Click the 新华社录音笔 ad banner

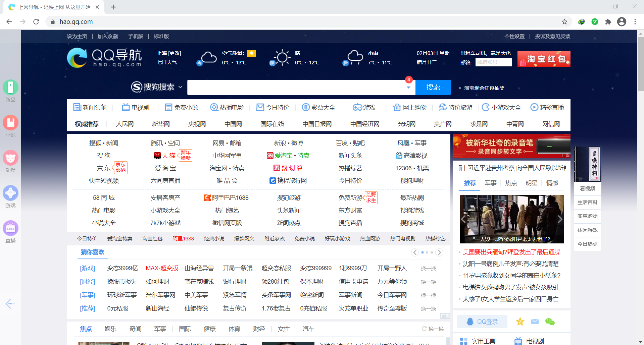click(511, 146)
